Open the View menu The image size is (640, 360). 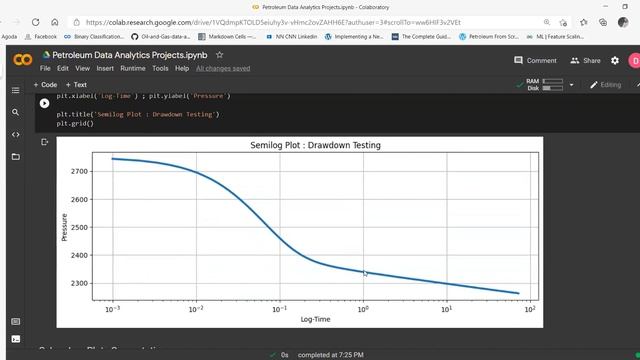click(82, 68)
